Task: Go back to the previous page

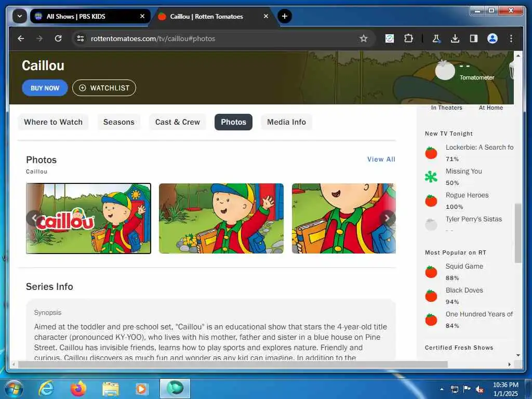Action: point(21,38)
